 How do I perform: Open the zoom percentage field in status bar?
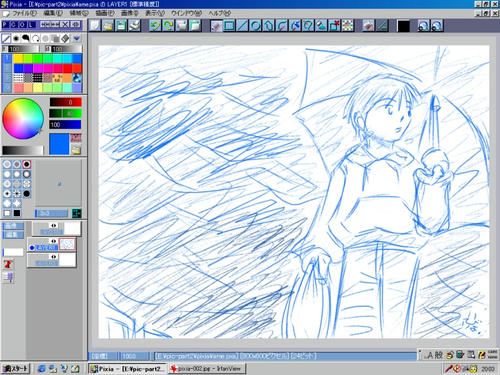click(x=134, y=356)
